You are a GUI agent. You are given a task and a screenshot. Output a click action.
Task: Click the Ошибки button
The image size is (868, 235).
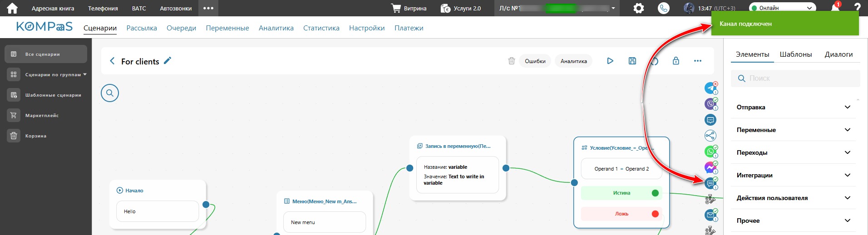point(535,61)
